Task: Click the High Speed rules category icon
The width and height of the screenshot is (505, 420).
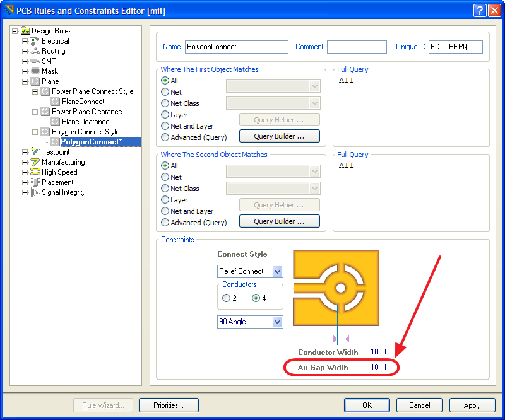Action: [x=35, y=172]
